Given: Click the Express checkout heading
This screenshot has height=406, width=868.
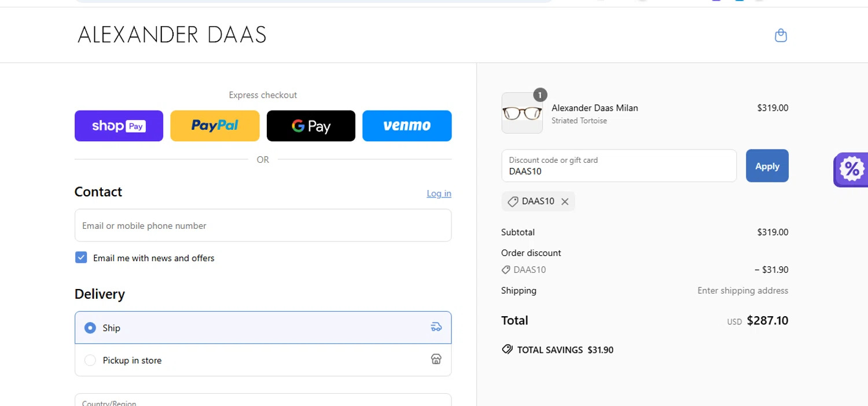Looking at the screenshot, I should (263, 95).
